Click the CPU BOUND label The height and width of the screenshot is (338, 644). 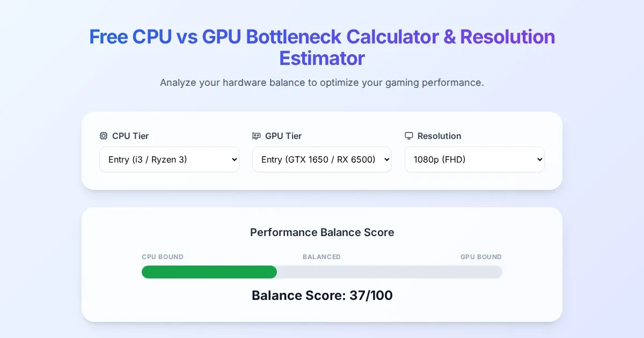(163, 257)
